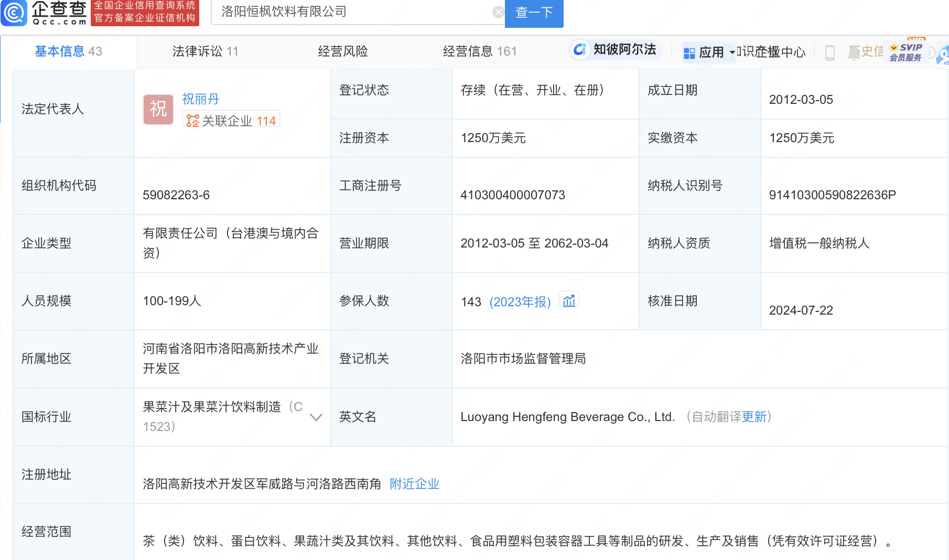Select the 100-199人 staff size value
The image size is (949, 560).
(x=172, y=301)
